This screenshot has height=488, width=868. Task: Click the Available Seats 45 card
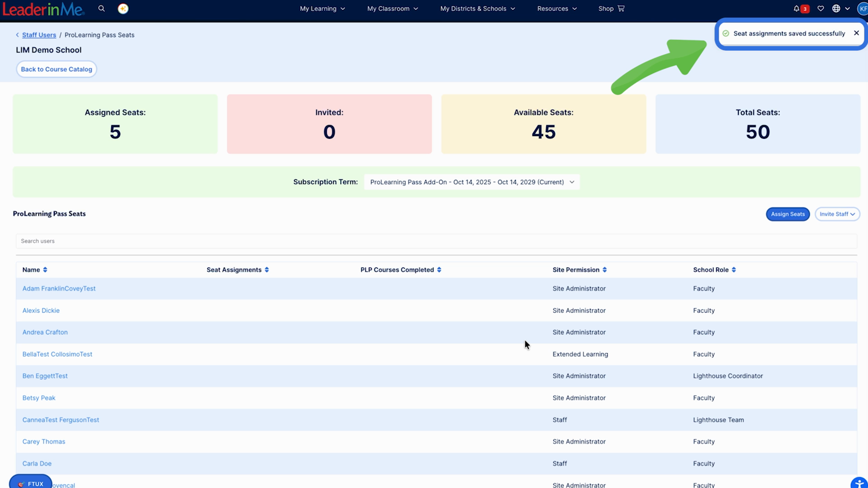[544, 124]
